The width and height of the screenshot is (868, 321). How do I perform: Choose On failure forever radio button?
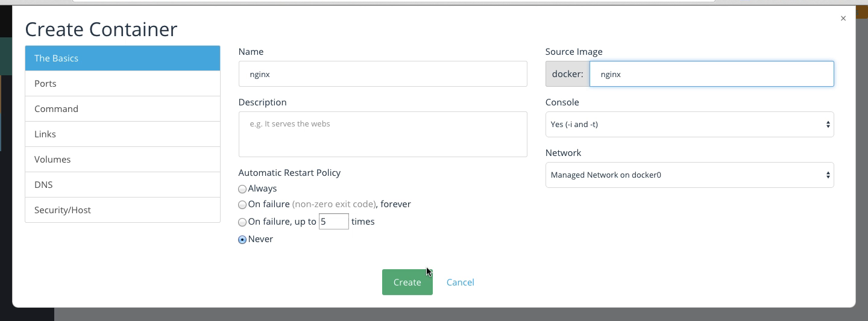[x=242, y=205]
